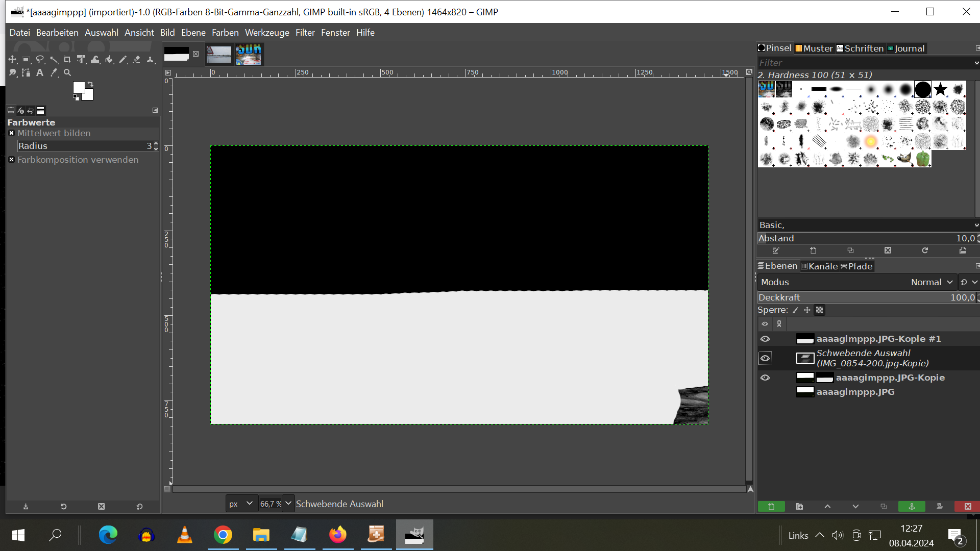The image size is (980, 551).
Task: Adjust the Deckkraft opacity slider
Action: 867,297
